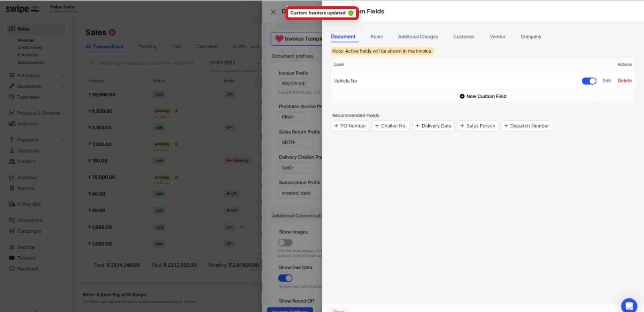Add the Challan No. recommended field
The height and width of the screenshot is (312, 644).
[x=390, y=126]
